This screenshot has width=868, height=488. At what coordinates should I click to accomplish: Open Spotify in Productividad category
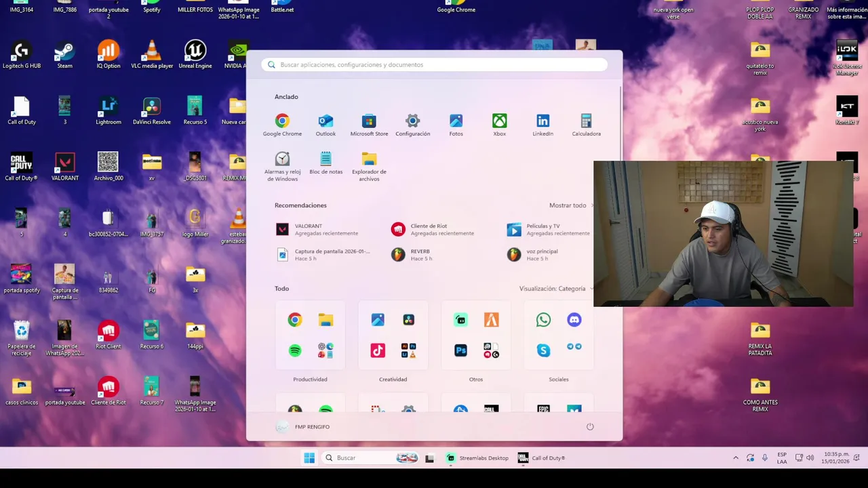pos(294,350)
